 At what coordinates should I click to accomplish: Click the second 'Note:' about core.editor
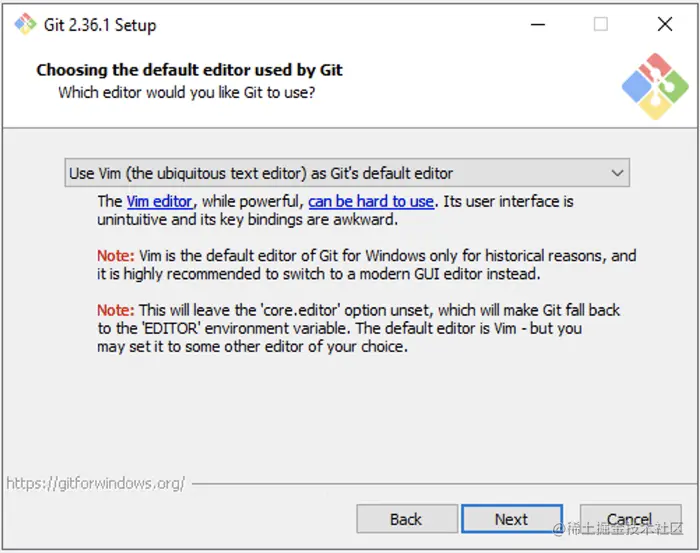tap(115, 310)
